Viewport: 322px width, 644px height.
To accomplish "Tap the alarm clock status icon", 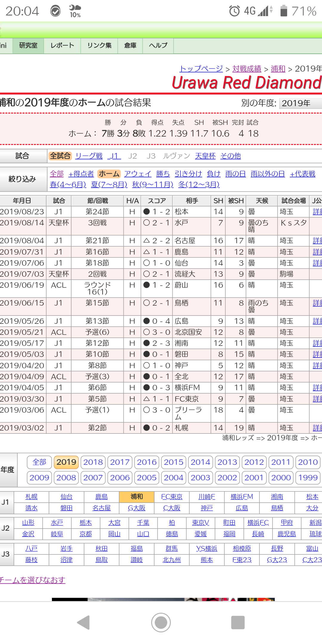I will click(234, 11).
